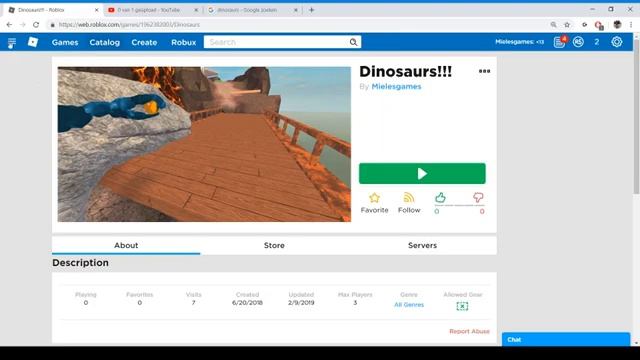The height and width of the screenshot is (360, 640).
Task: Favorite the game with the star icon
Action: click(374, 198)
